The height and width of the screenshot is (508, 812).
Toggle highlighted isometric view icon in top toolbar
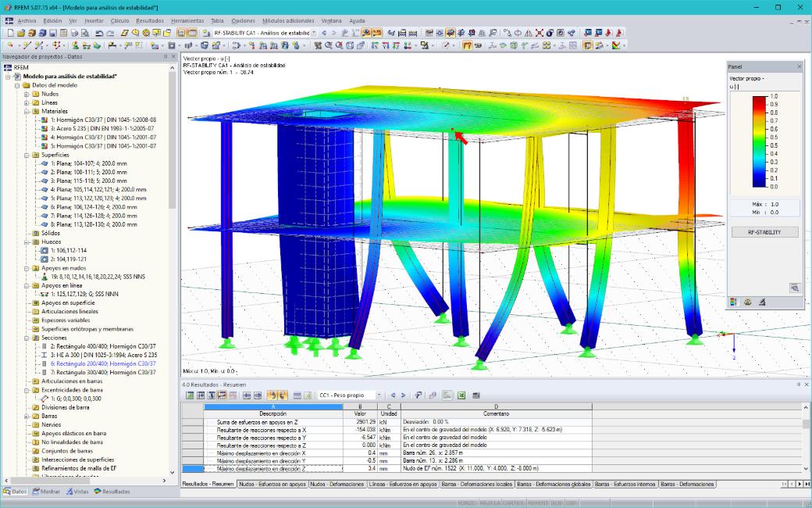(x=450, y=33)
